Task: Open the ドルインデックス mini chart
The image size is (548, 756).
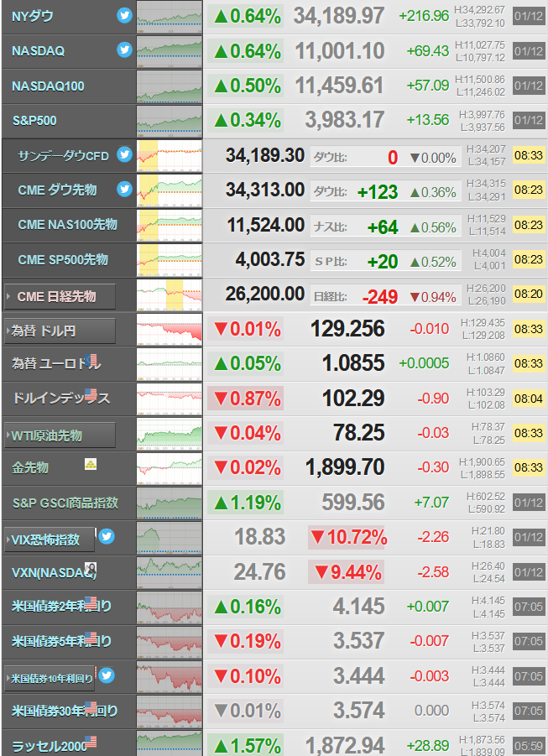Action: (170, 399)
